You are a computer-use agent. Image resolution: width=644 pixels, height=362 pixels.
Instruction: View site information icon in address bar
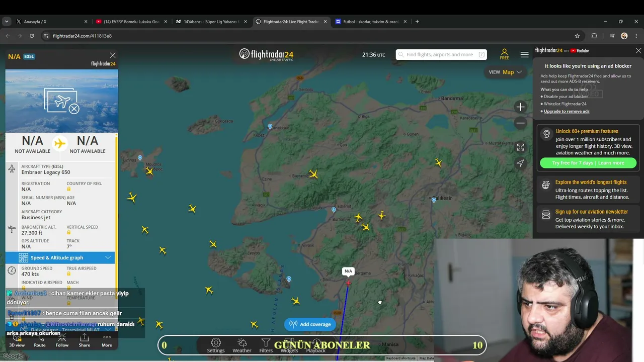pyautogui.click(x=46, y=36)
